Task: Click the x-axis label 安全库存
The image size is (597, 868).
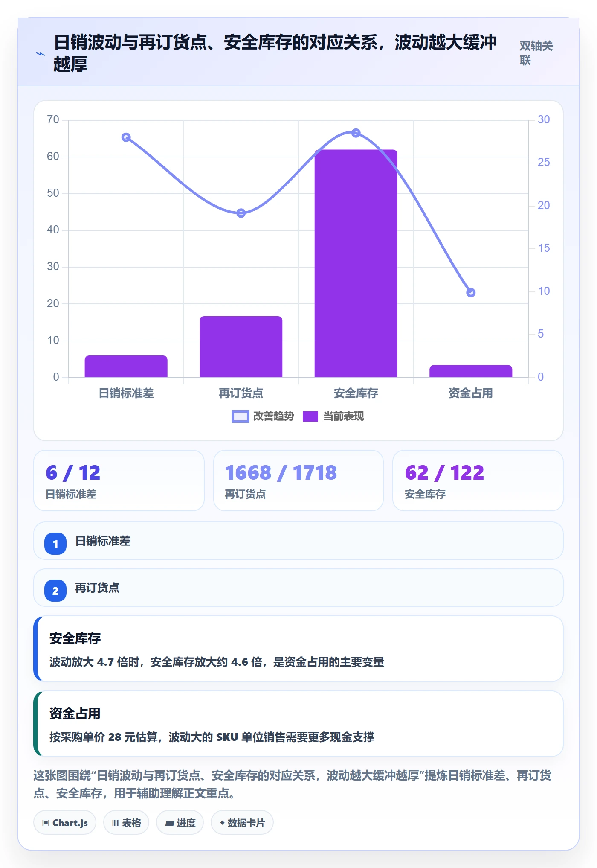Action: (x=356, y=393)
